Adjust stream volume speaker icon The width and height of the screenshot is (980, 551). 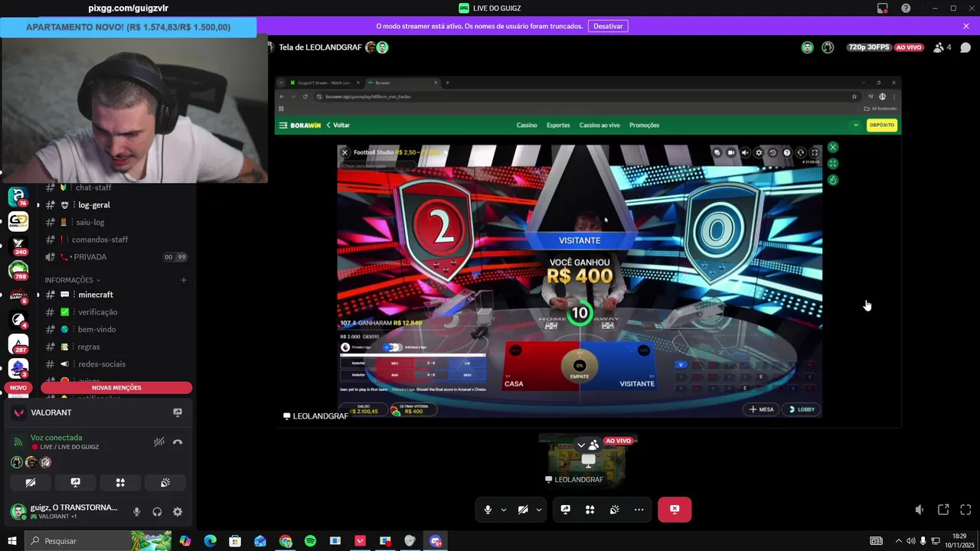click(x=920, y=510)
